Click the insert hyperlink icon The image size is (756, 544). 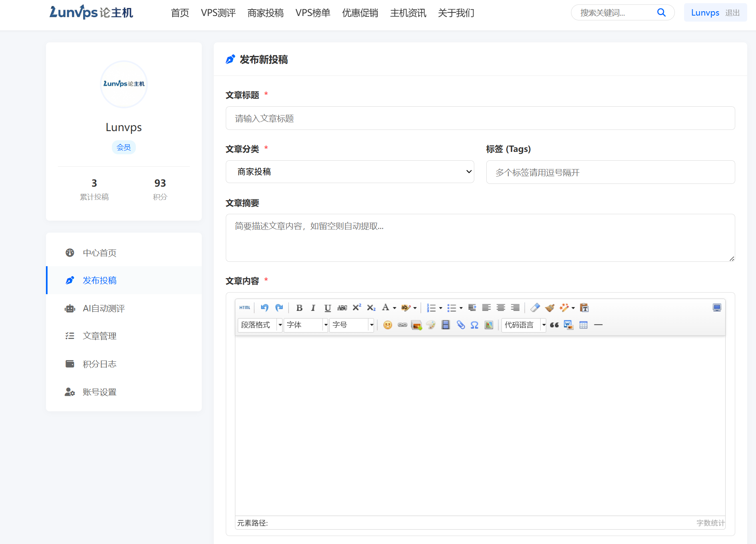402,325
